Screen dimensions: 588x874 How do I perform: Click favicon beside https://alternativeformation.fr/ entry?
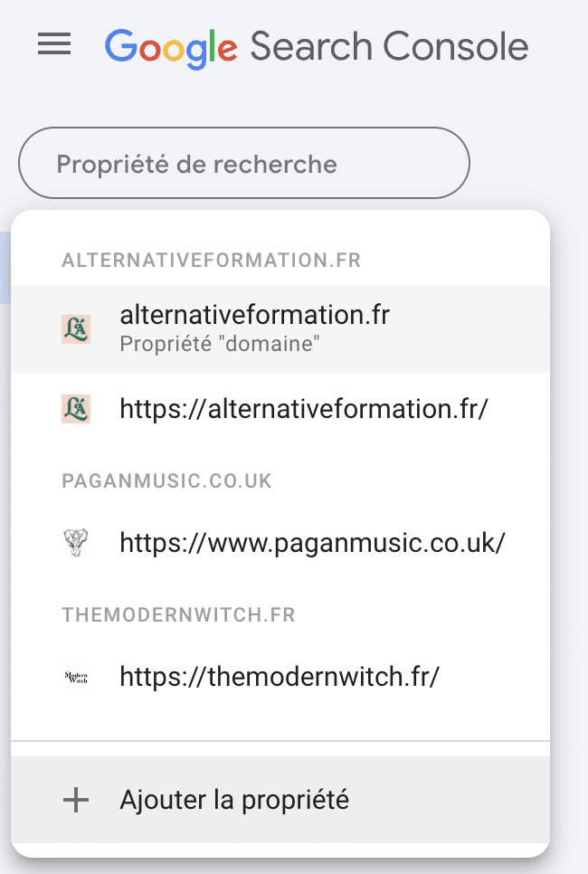[76, 409]
